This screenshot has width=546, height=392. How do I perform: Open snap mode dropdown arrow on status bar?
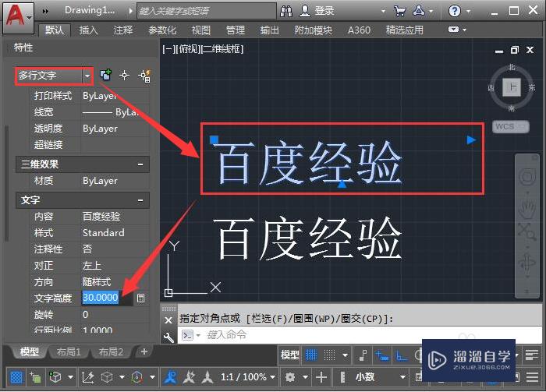tap(345, 355)
